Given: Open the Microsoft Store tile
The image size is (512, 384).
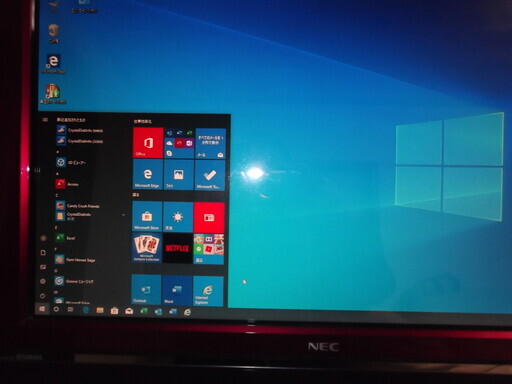Looking at the screenshot, I should click(x=147, y=217).
